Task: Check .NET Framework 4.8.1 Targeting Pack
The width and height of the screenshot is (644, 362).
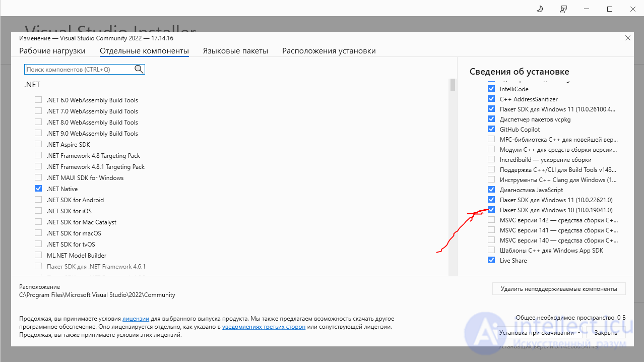Action: [38, 166]
